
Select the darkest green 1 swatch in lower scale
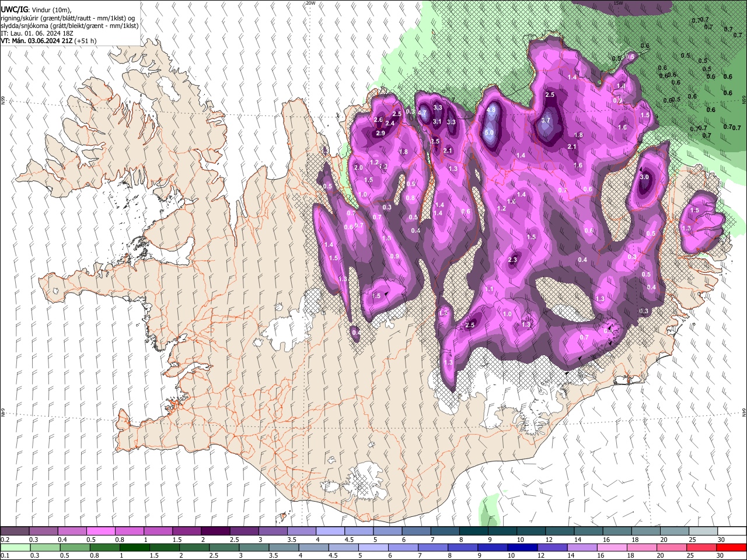click(x=134, y=547)
